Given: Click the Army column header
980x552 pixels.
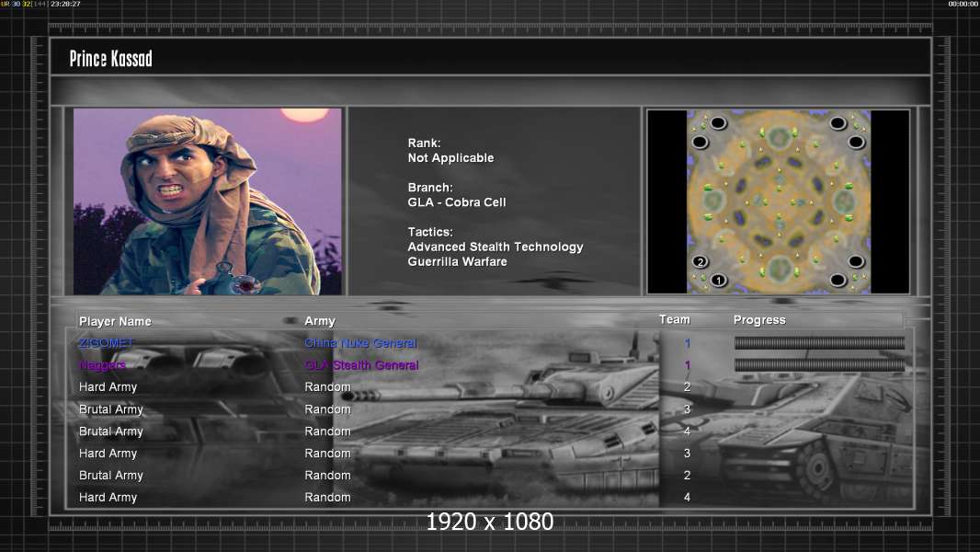Looking at the screenshot, I should pyautogui.click(x=320, y=321).
